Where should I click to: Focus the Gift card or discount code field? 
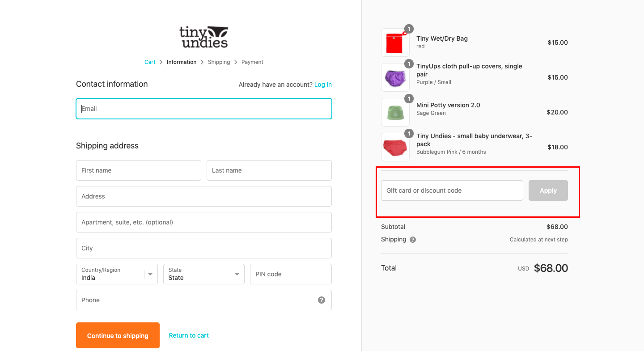coord(452,190)
